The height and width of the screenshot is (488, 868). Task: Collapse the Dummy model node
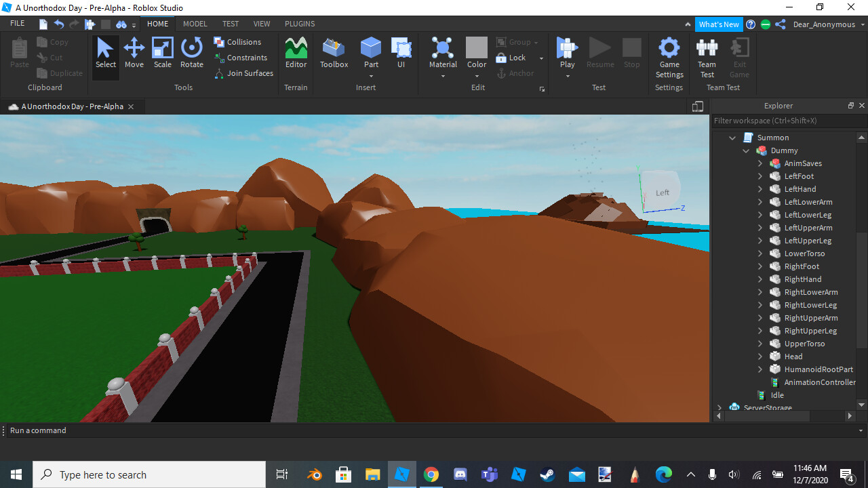click(x=747, y=150)
